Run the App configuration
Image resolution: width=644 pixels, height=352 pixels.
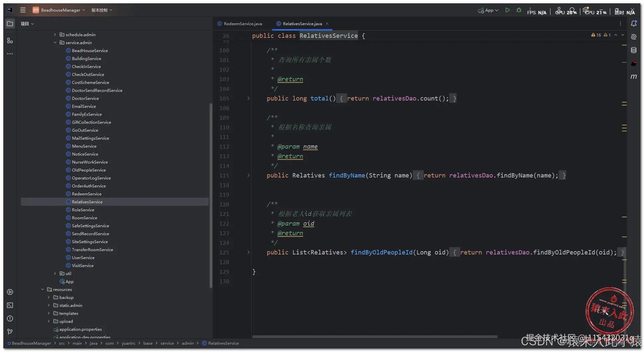(x=508, y=10)
